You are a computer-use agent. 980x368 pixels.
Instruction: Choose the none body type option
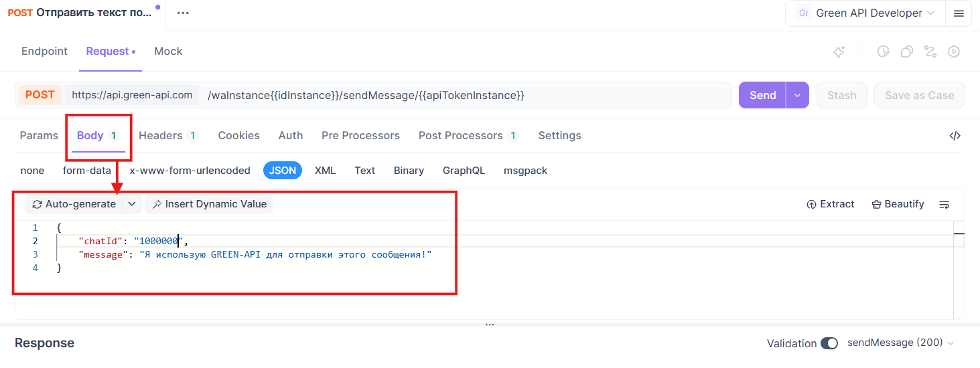click(x=32, y=171)
